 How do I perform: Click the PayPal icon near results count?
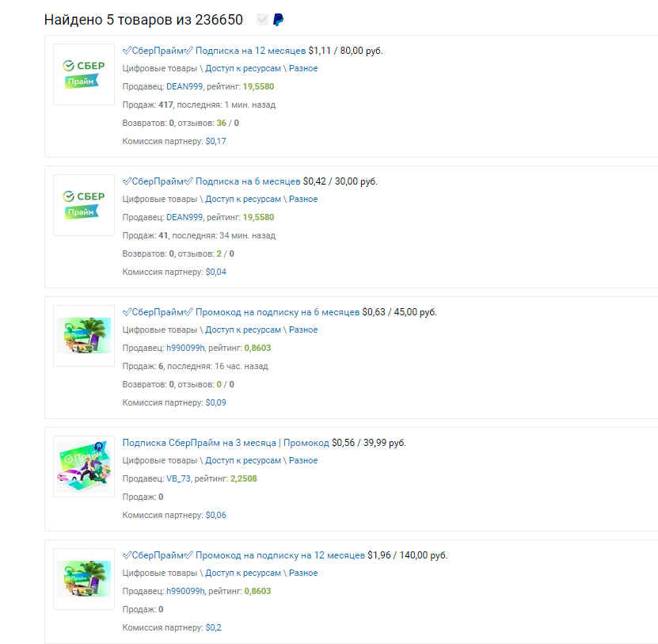(x=278, y=20)
